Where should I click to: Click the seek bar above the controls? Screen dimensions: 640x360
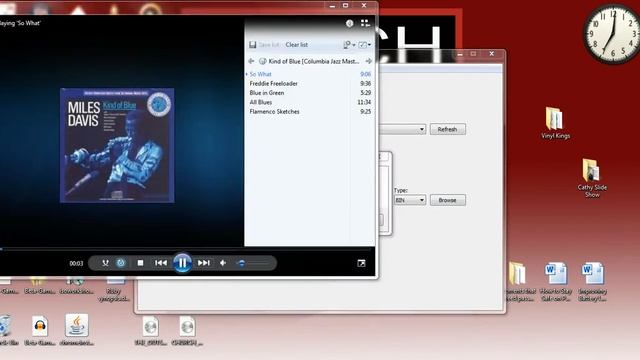pyautogui.click(x=186, y=248)
